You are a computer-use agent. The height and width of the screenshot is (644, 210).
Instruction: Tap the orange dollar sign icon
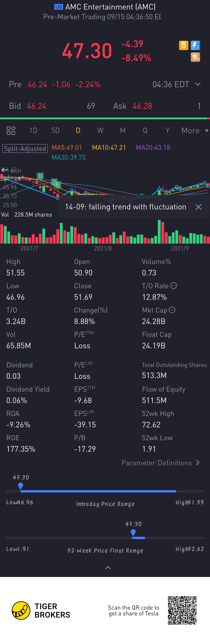pos(184,45)
